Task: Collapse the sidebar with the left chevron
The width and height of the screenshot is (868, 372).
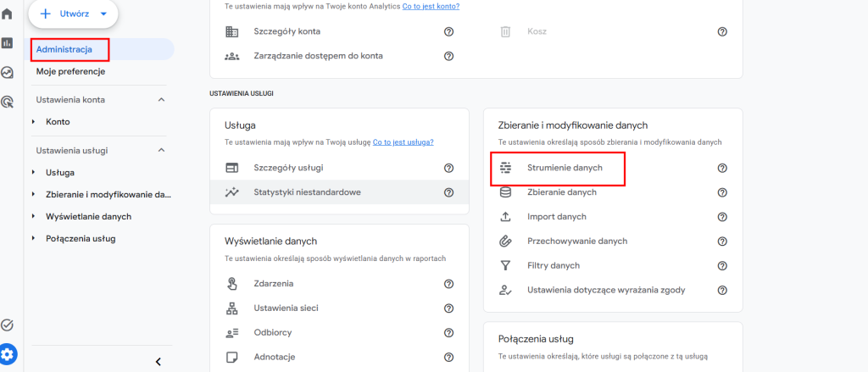Action: [159, 362]
